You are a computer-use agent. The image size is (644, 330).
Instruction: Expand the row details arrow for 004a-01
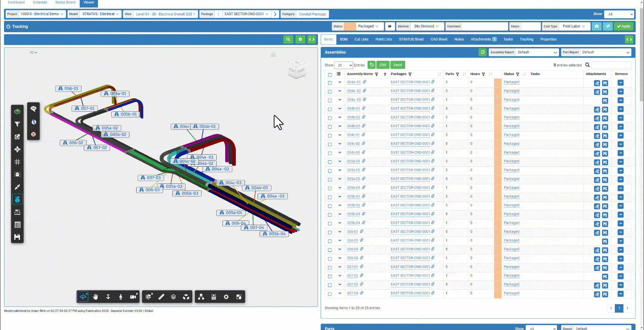[339, 82]
